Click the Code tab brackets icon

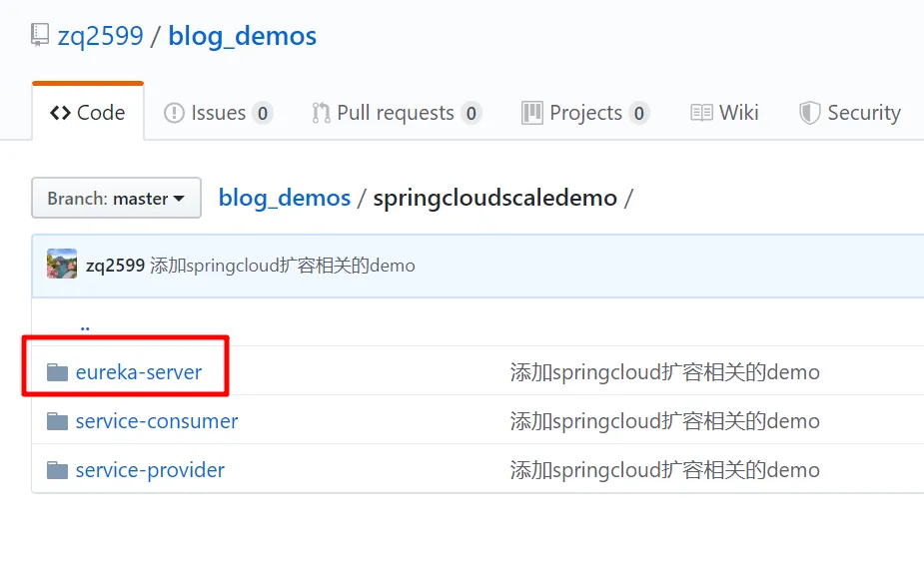(x=60, y=113)
